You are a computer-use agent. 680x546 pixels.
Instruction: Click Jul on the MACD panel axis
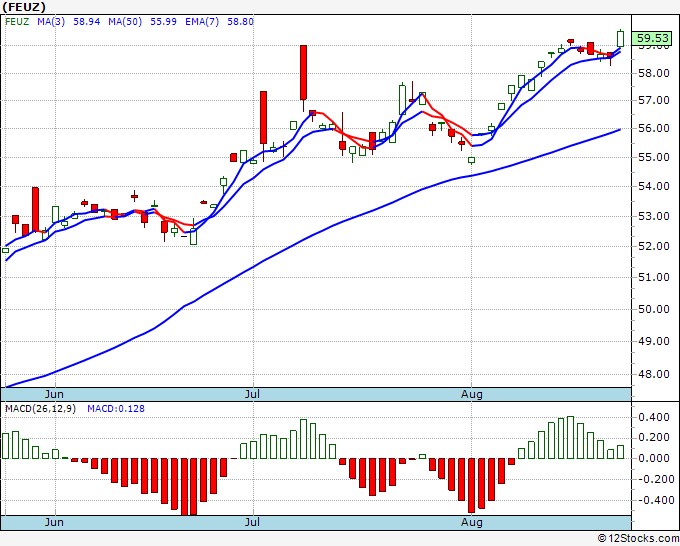click(252, 522)
